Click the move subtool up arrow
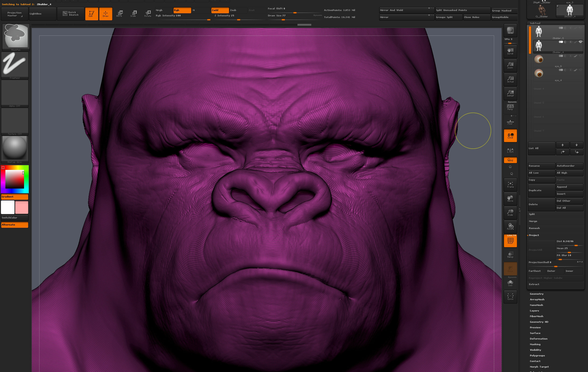Image resolution: width=588 pixels, height=372 pixels. pyautogui.click(x=563, y=145)
